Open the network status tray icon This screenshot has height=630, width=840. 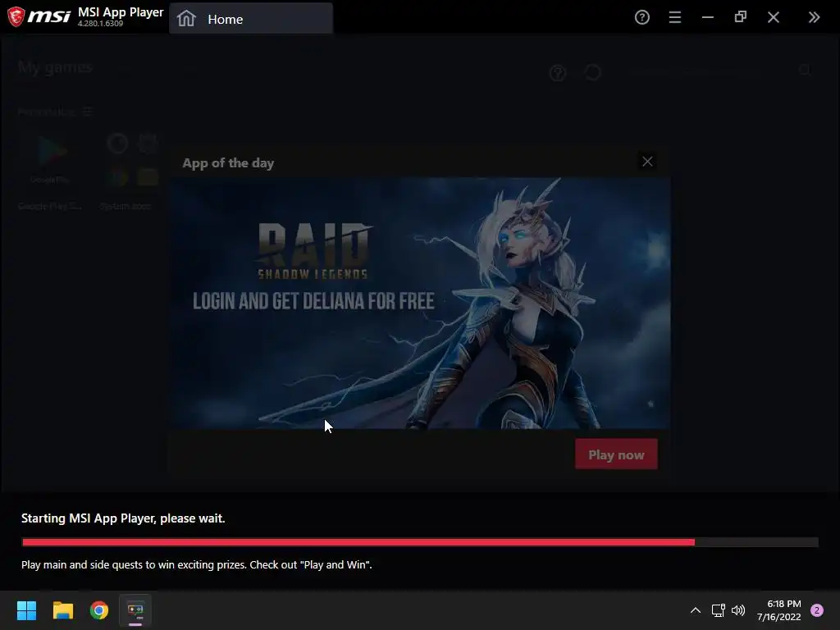point(718,610)
